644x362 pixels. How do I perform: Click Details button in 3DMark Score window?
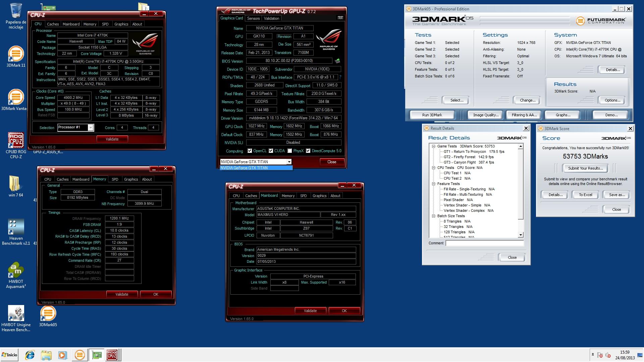coord(555,195)
